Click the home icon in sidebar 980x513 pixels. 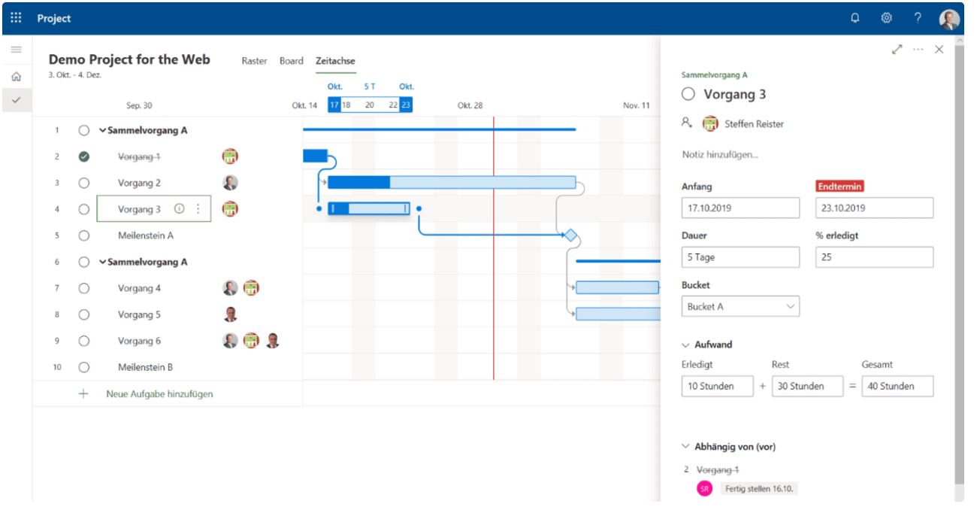(x=16, y=77)
